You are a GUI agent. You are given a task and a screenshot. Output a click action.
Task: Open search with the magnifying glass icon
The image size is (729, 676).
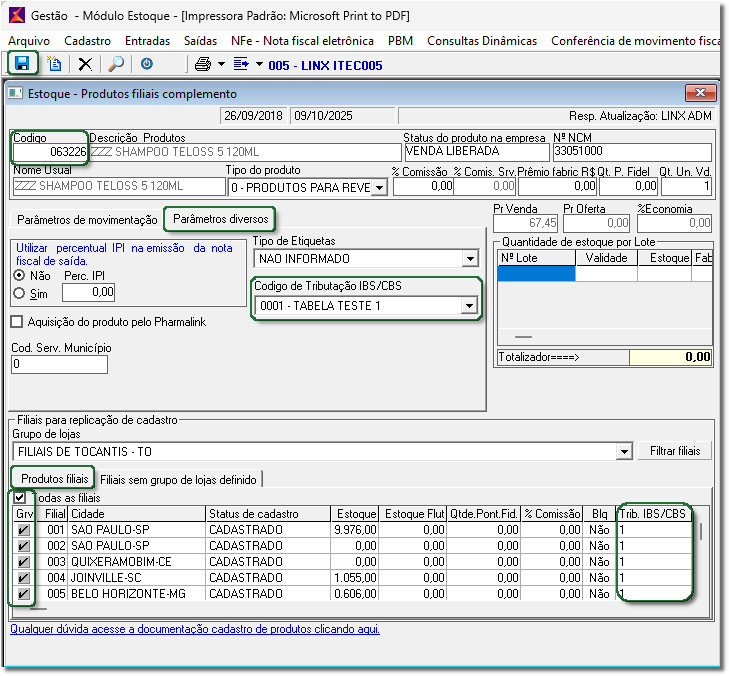tap(115, 64)
